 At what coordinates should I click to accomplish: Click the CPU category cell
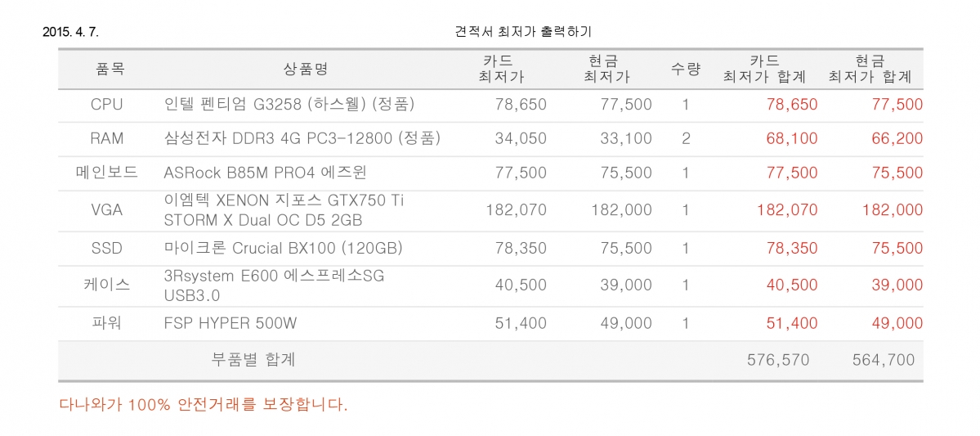point(106,105)
